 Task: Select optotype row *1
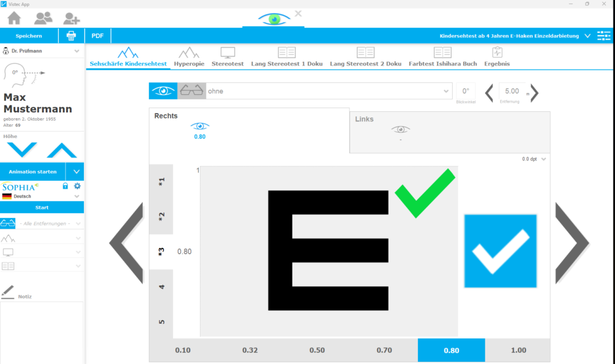point(161,181)
